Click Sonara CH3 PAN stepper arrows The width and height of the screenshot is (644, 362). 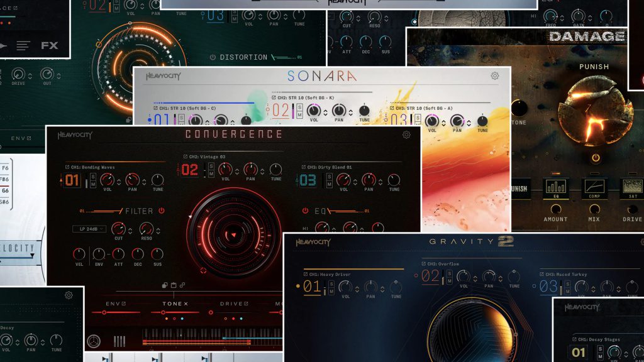tap(469, 123)
